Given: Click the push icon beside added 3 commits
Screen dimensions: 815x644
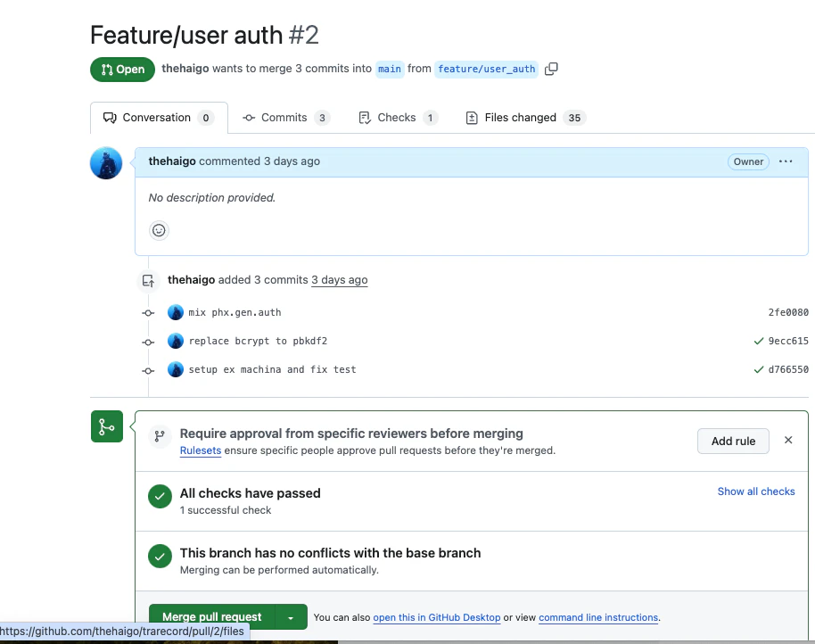Looking at the screenshot, I should 148,281.
